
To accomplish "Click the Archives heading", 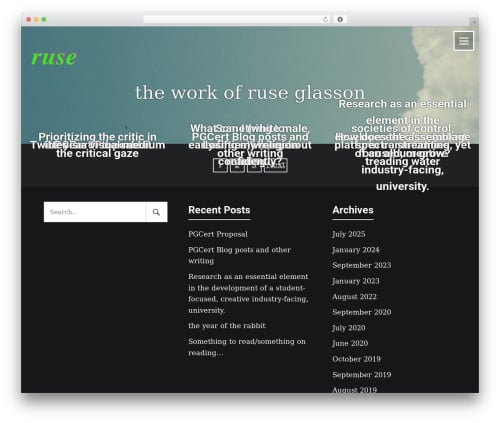I will [x=353, y=210].
